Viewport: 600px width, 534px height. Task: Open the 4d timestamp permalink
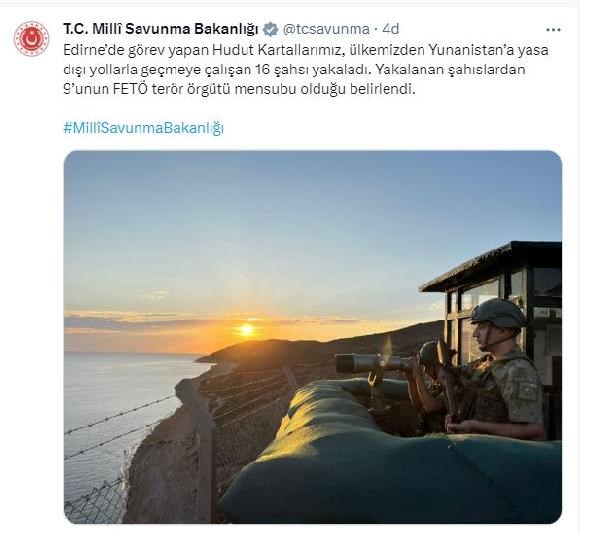coord(391,29)
